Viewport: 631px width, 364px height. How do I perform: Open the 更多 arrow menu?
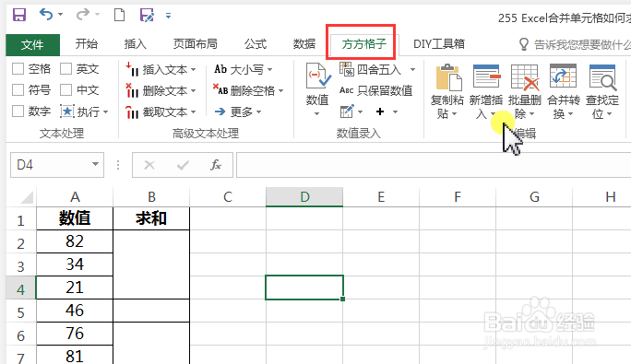(238, 112)
